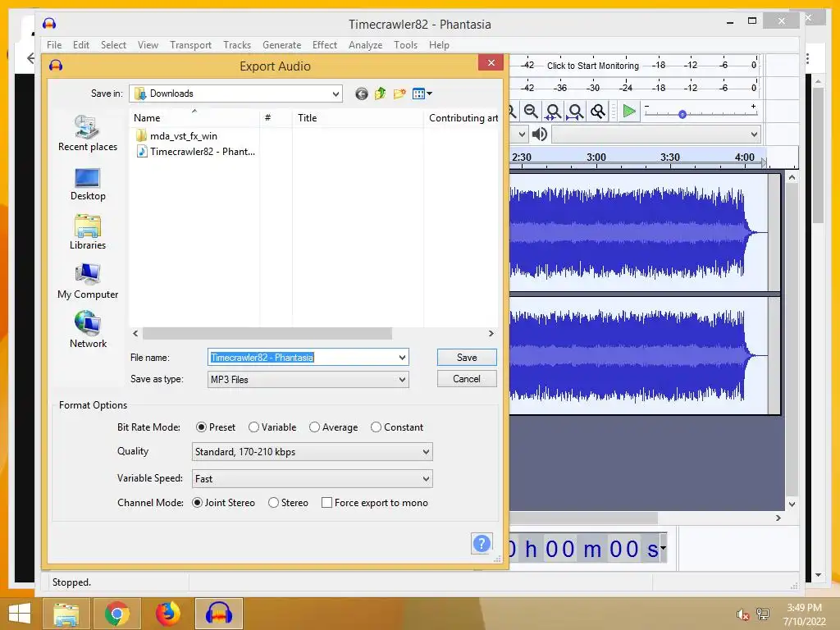Select the Timecrawler82 - Phant... file
840x630 pixels.
coord(196,152)
